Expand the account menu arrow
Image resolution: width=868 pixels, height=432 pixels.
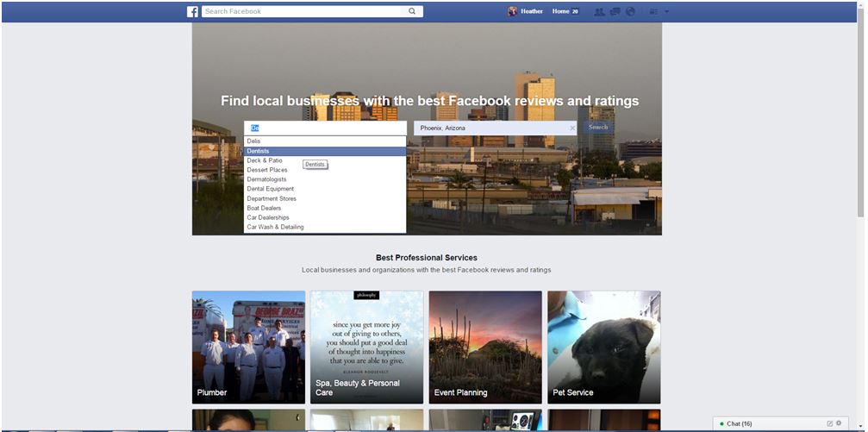[x=666, y=11]
